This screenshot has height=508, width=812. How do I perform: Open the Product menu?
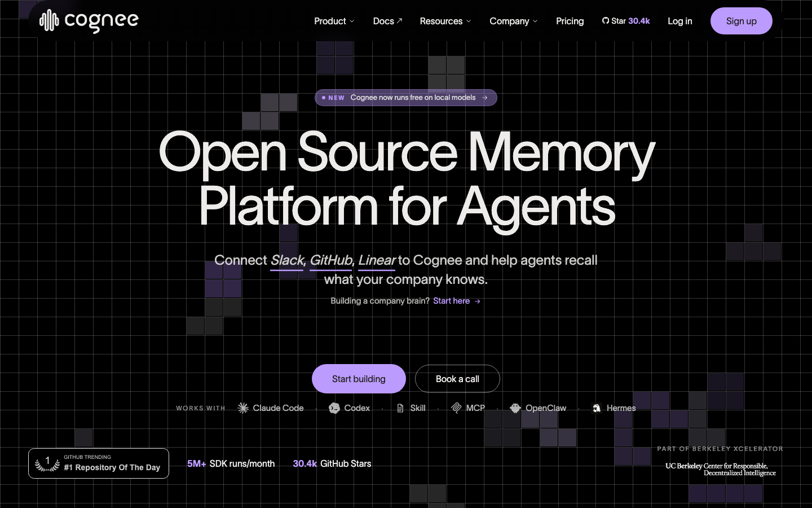click(x=334, y=21)
